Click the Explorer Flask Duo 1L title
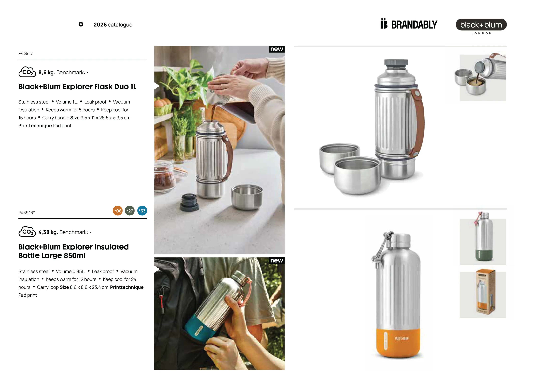551x392 pixels. 77,87
